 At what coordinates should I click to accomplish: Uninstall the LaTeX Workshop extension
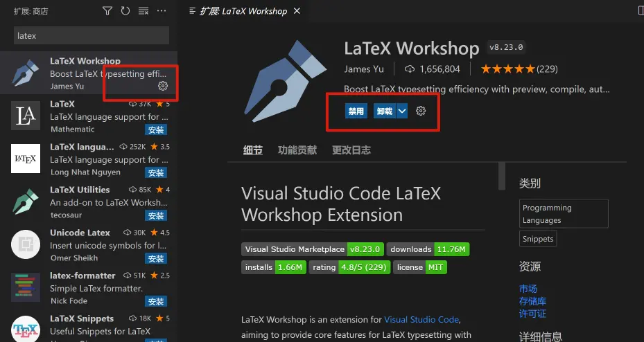(385, 111)
